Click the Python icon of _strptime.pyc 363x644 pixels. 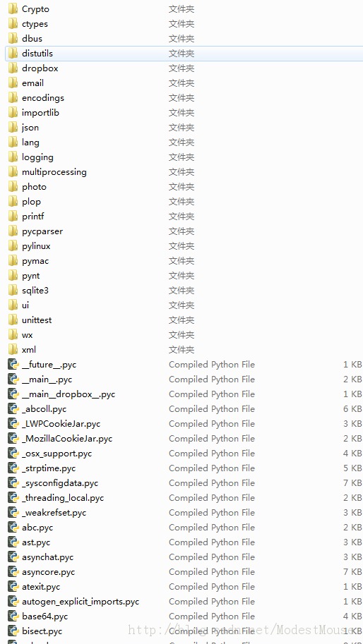click(13, 468)
